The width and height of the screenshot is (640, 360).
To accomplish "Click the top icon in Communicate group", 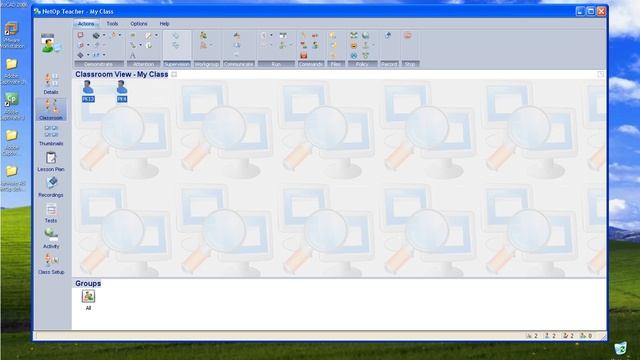I will [237, 36].
